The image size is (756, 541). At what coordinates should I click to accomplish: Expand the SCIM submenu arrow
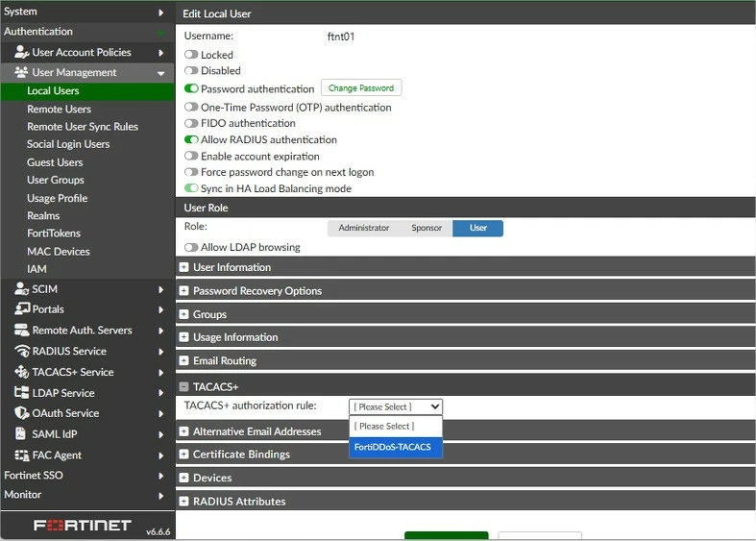tap(161, 290)
